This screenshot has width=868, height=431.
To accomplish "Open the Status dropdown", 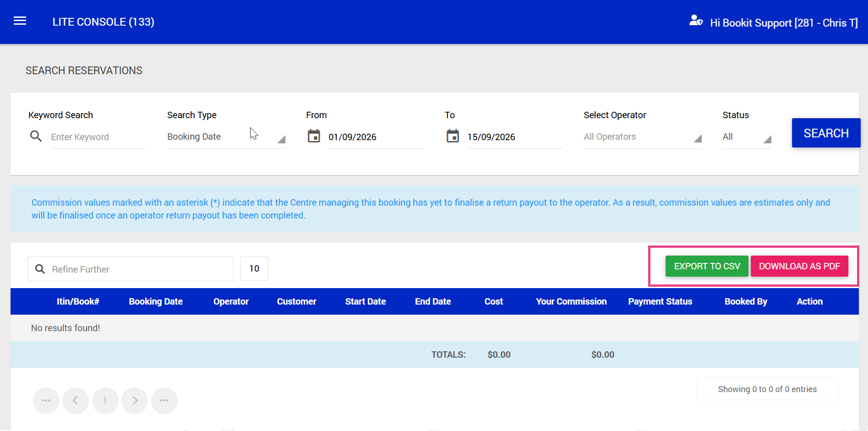I will (x=747, y=136).
